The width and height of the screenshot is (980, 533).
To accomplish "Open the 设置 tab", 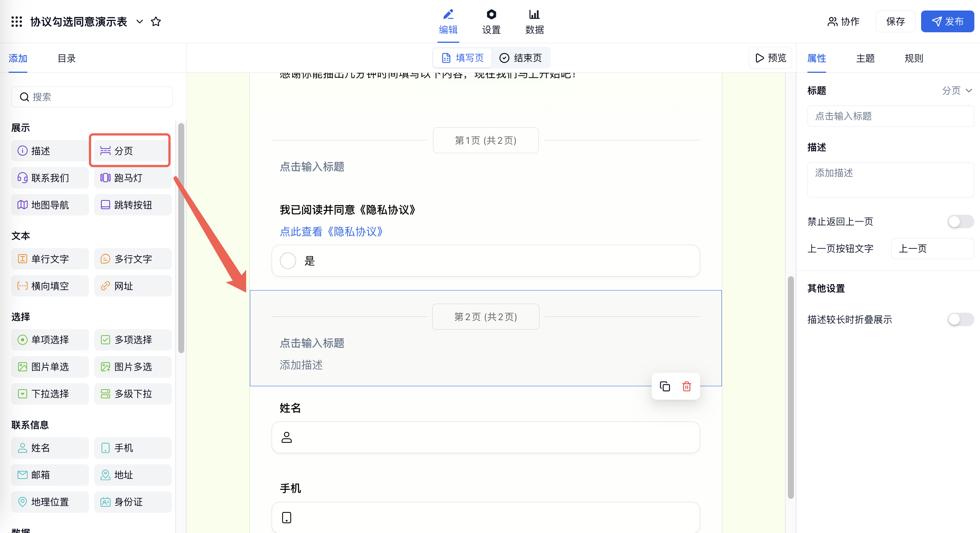I will (491, 22).
